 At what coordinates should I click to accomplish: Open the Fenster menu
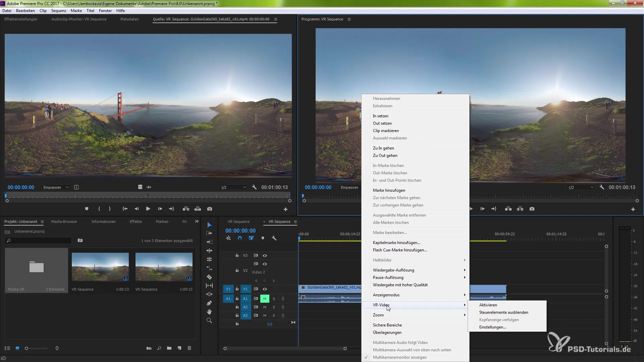[x=105, y=11]
